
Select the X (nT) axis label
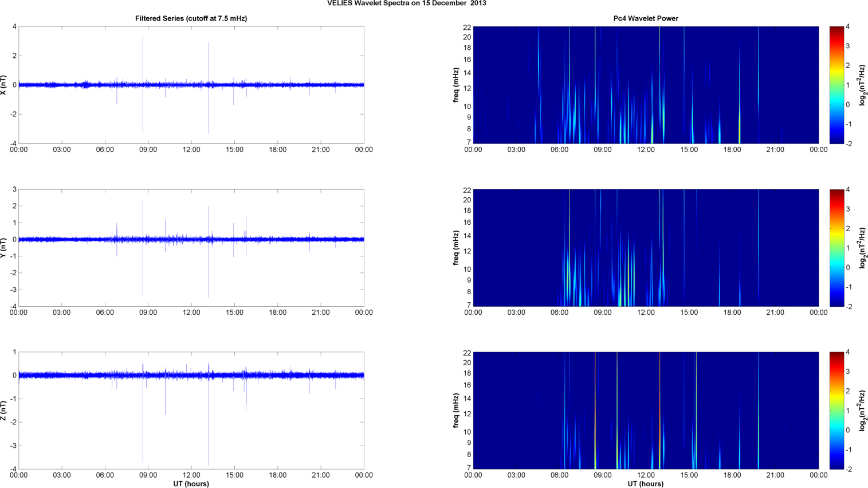click(4, 85)
